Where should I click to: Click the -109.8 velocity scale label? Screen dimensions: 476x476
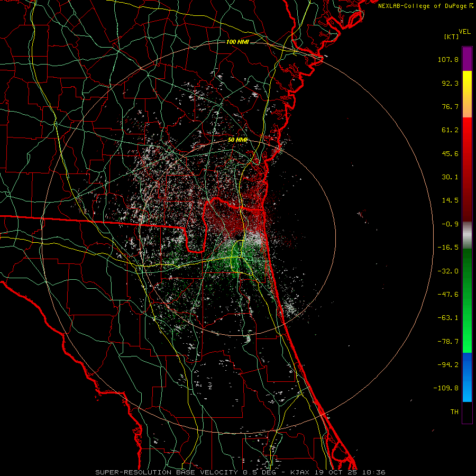(446, 388)
